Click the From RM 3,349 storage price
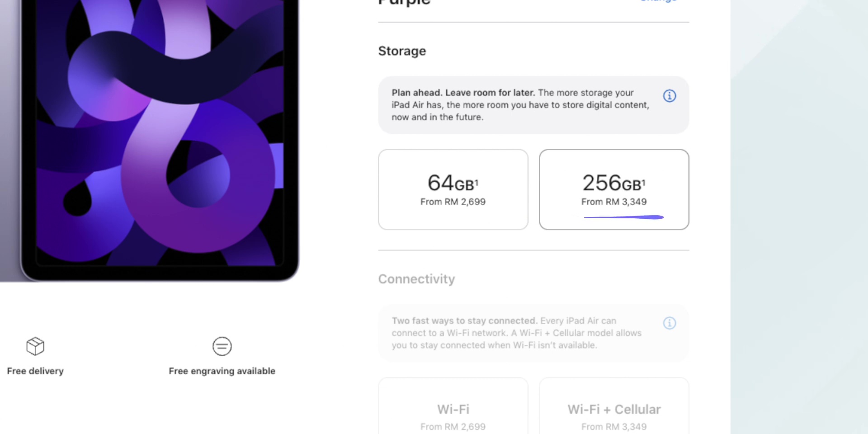This screenshot has width=868, height=434. pos(614,202)
